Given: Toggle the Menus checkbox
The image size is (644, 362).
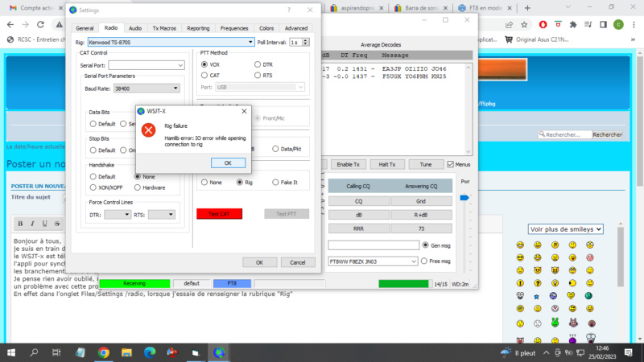Looking at the screenshot, I should coord(451,164).
